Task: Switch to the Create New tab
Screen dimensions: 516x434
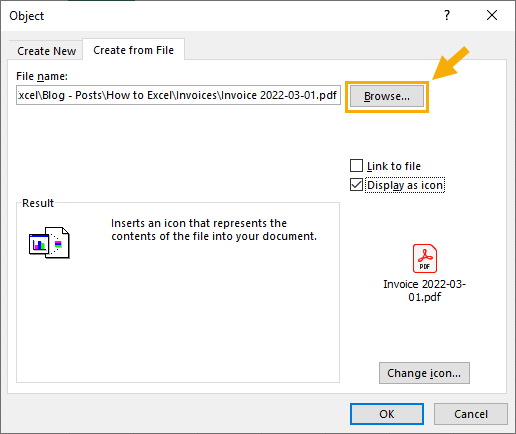Action: click(46, 51)
